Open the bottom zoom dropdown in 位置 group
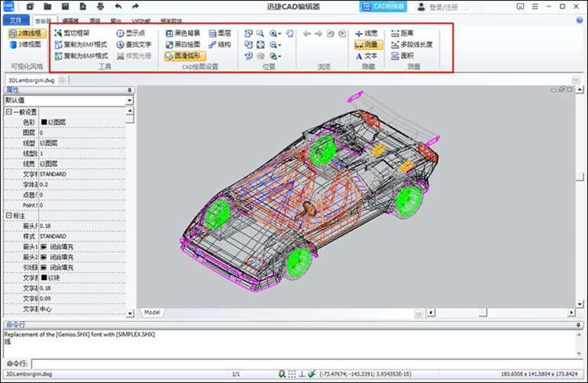 [279, 56]
